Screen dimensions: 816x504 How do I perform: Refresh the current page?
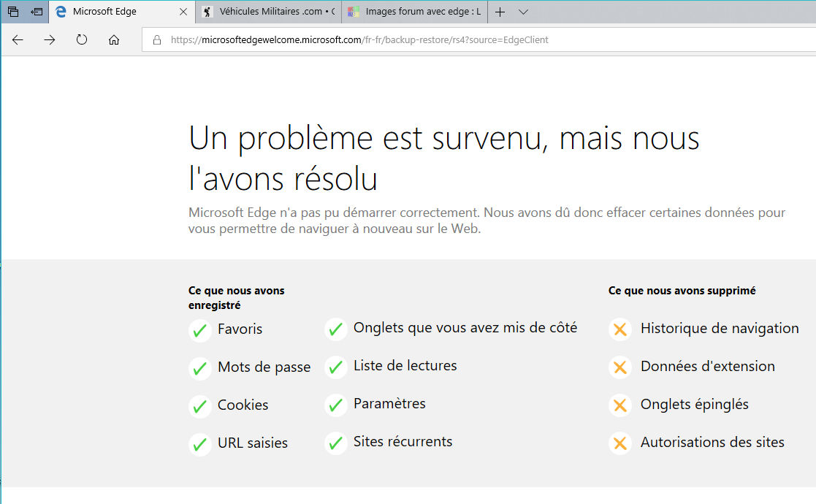[82, 39]
